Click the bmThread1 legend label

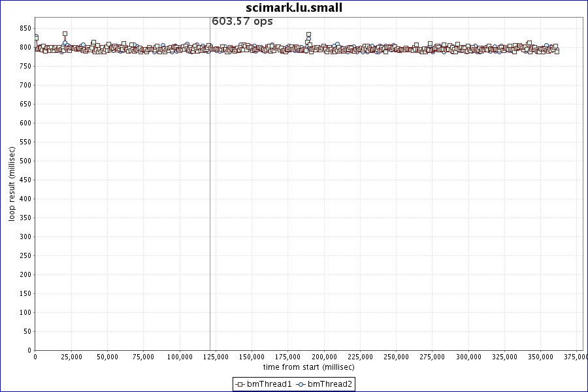269,384
